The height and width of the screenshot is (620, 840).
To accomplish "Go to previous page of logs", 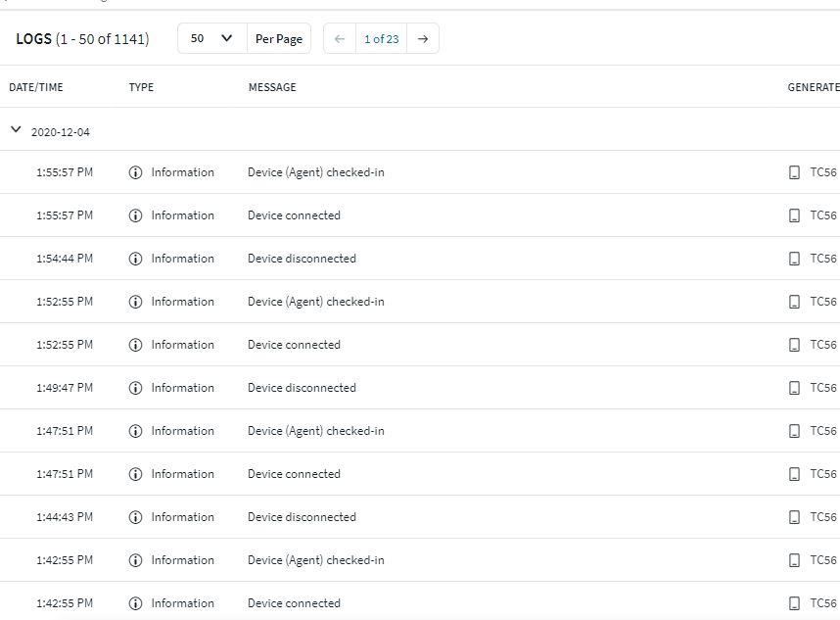I will click(x=340, y=38).
